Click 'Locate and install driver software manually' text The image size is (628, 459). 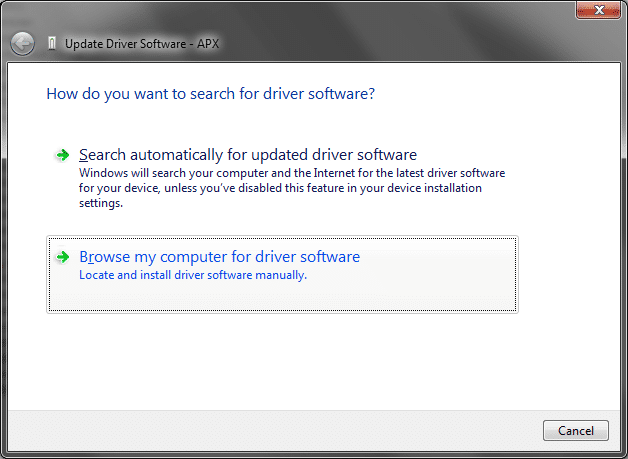pyautogui.click(x=193, y=275)
